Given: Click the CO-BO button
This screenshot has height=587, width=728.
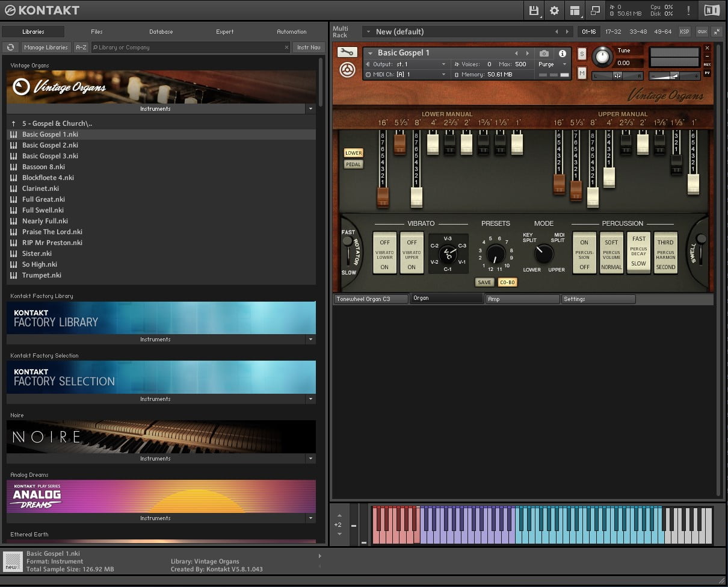Looking at the screenshot, I should [x=507, y=282].
